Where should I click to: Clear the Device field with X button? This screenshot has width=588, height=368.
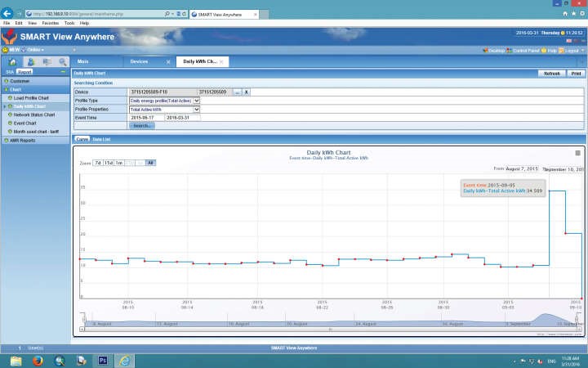[x=247, y=92]
